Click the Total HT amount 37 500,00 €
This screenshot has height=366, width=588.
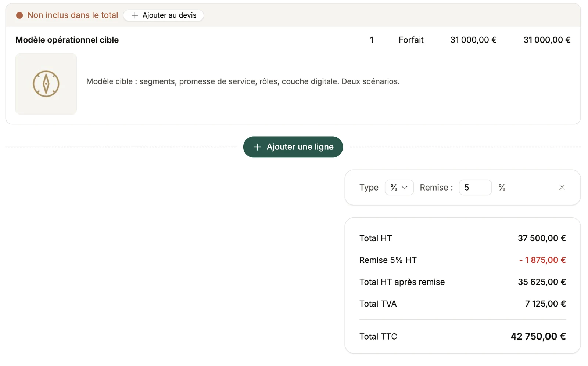(542, 238)
